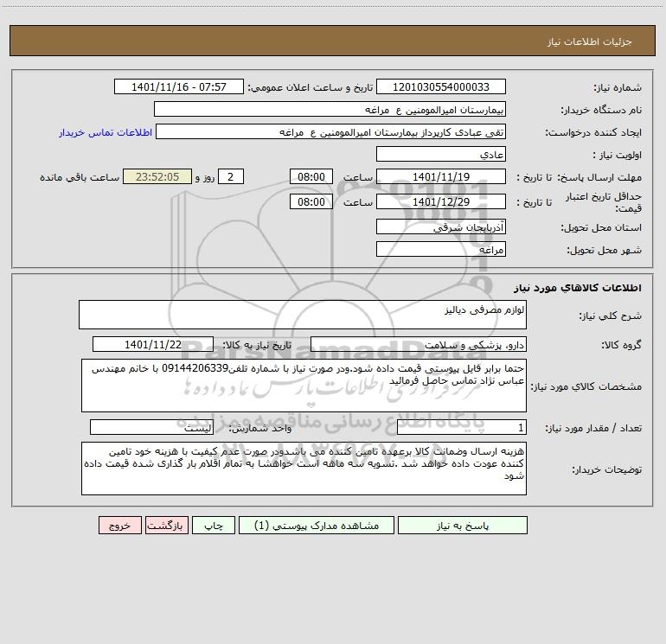Click the price validity date 1401/12/29
The height and width of the screenshot is (644, 666).
(x=441, y=201)
